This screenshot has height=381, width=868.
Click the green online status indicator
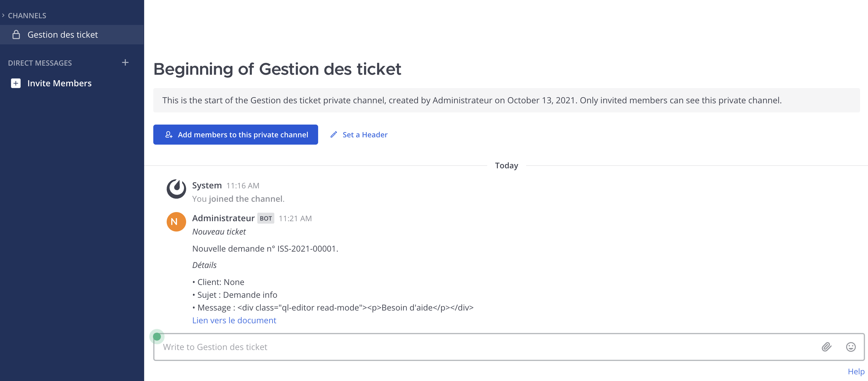coord(157,336)
